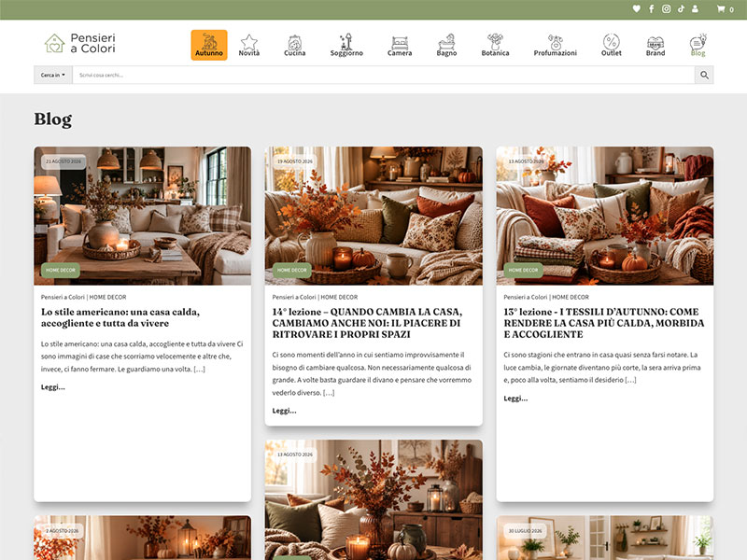Open the user account icon
This screenshot has height=560, width=747.
click(695, 8)
